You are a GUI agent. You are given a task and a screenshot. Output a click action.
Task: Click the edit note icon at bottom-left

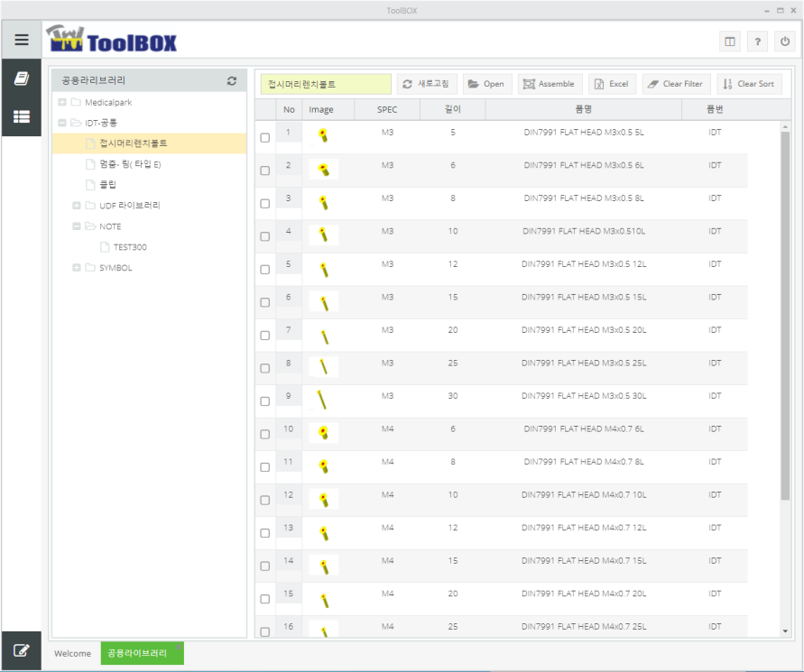tap(21, 650)
